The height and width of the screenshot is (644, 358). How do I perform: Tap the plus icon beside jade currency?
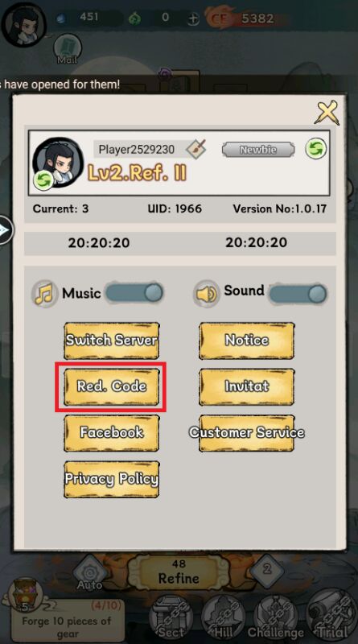[194, 19]
